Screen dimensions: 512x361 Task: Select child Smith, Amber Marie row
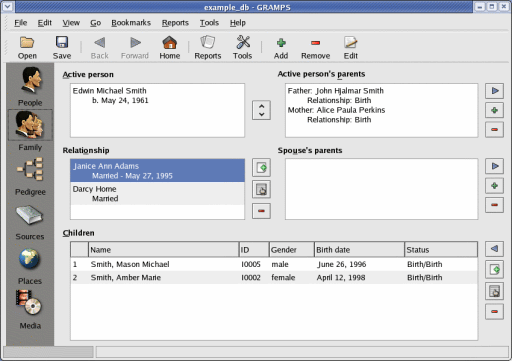274,277
